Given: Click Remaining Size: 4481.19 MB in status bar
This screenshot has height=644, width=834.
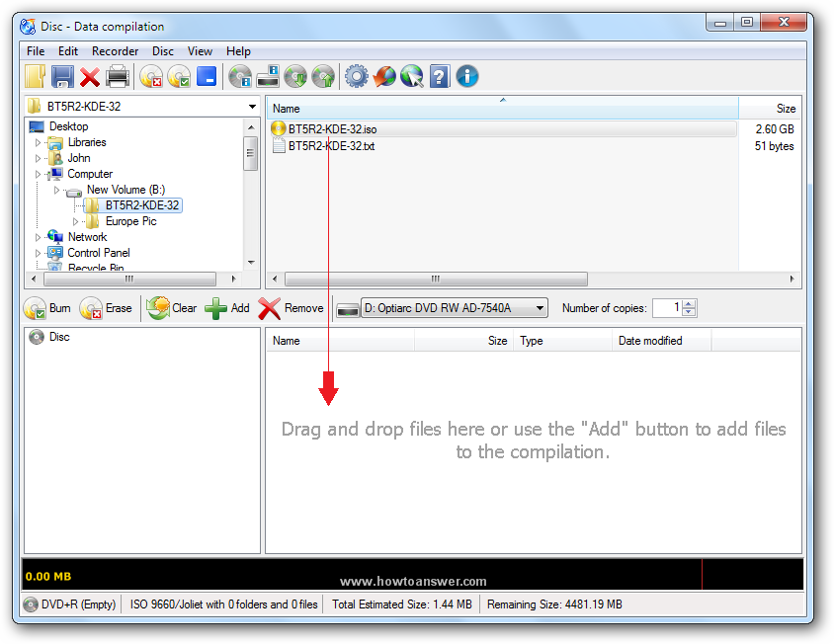Looking at the screenshot, I should tap(554, 605).
